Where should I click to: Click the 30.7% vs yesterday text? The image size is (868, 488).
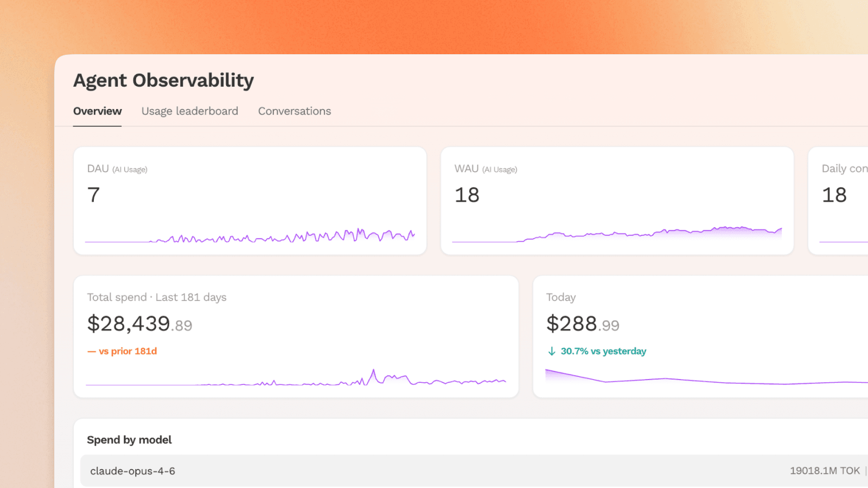[x=603, y=351]
